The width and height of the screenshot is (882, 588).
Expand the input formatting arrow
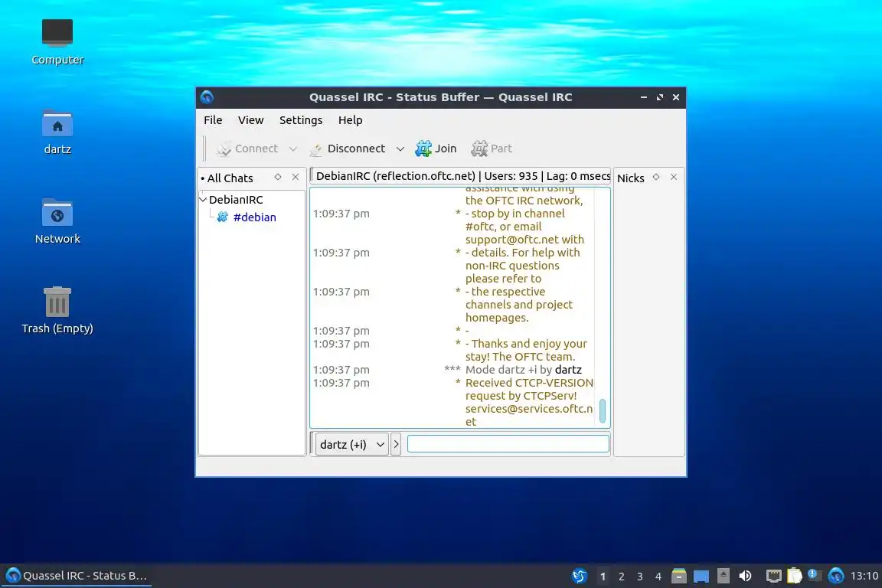(396, 445)
